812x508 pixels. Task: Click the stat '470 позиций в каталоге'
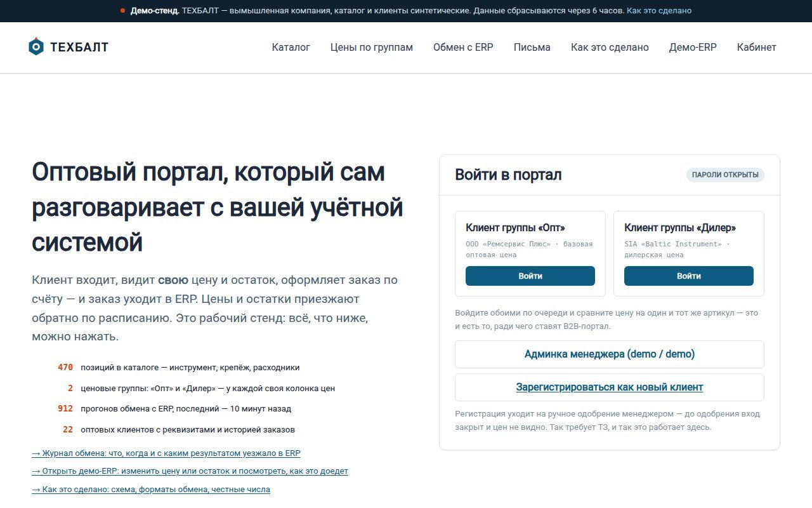(x=178, y=367)
